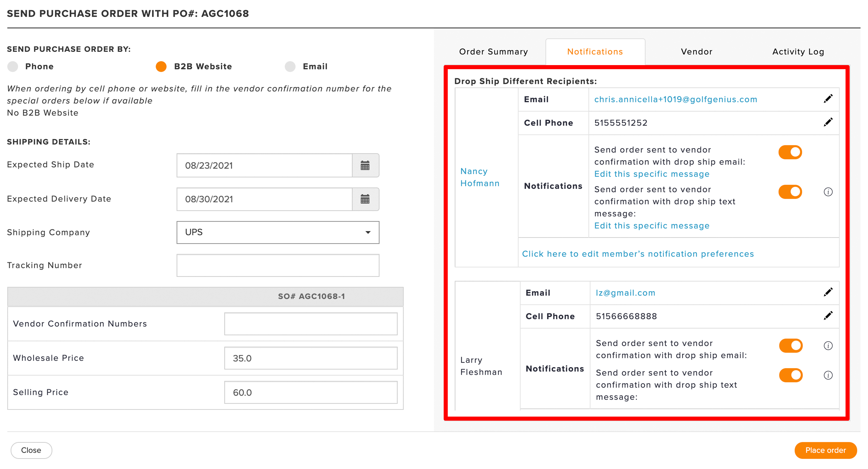Edit Larry Fleshman's cell phone pencil icon

(x=828, y=316)
